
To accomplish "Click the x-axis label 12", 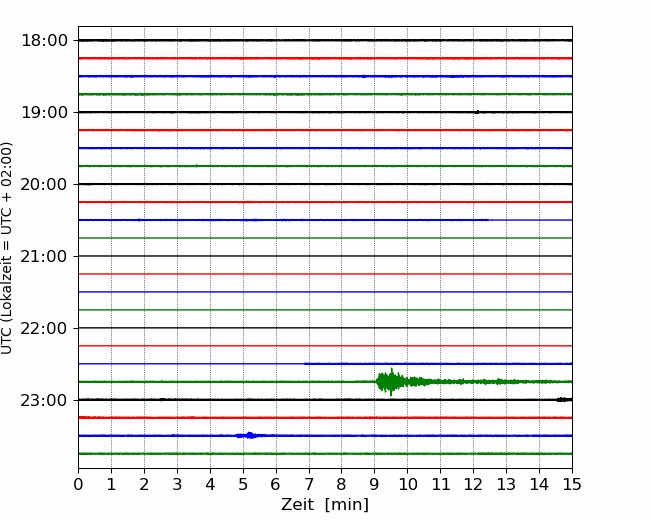I will 473,484.
